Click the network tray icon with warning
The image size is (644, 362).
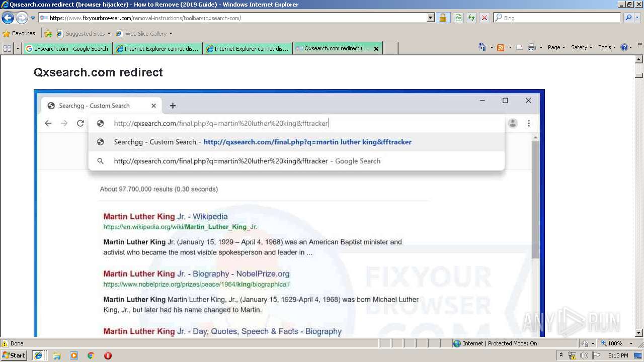point(572,355)
